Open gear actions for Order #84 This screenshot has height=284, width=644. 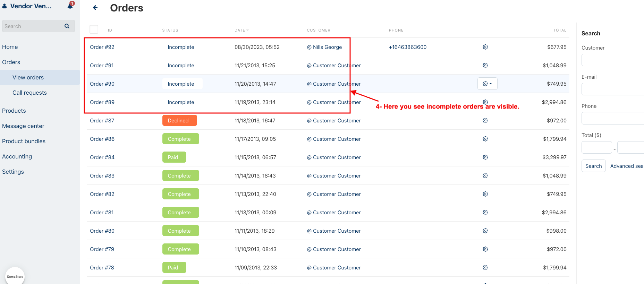pyautogui.click(x=485, y=157)
